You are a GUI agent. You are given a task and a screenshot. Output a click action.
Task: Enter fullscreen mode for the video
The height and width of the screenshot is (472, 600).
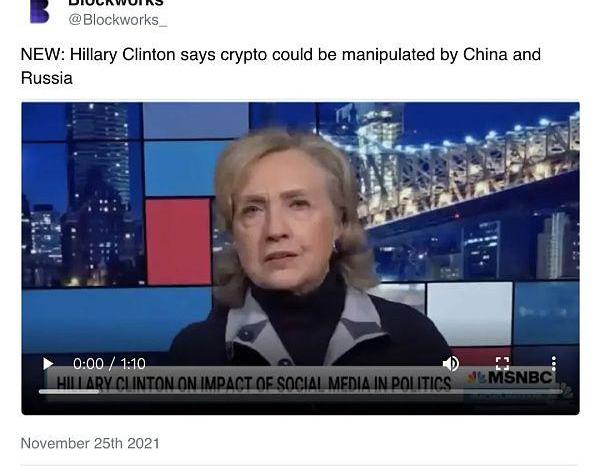[502, 363]
